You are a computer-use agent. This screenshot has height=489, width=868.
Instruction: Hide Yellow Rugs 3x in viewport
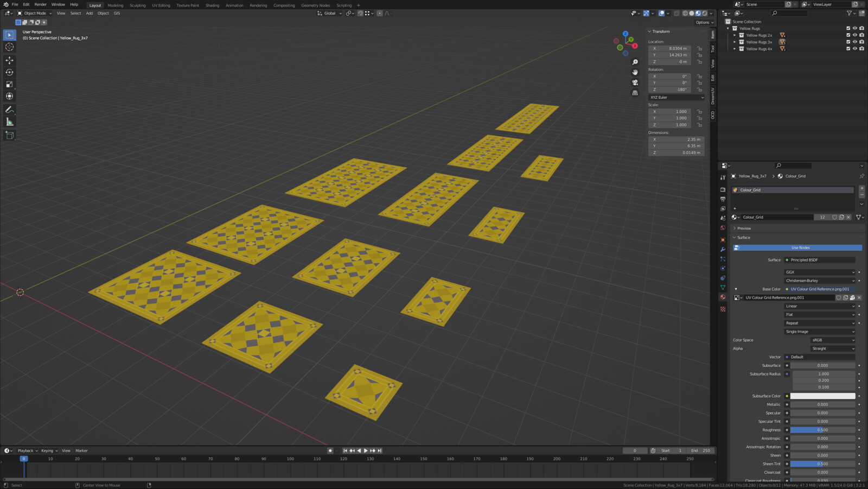click(855, 42)
